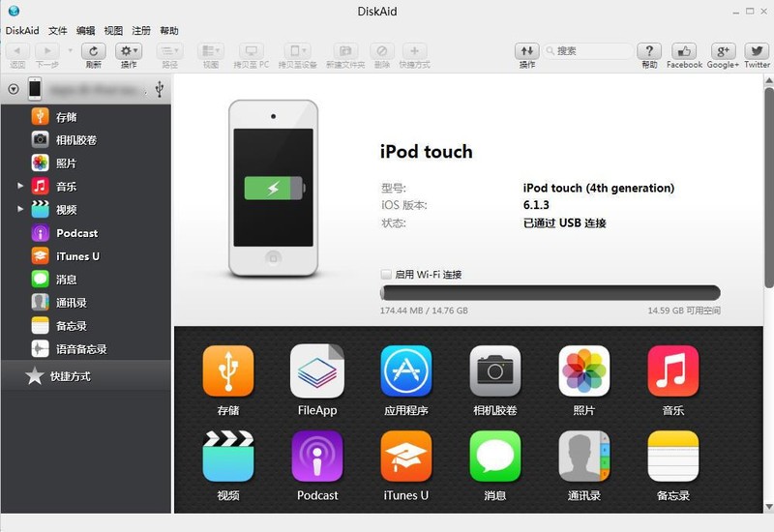
Task: Click the 快捷方式 plus toolbar icon
Action: tap(415, 51)
